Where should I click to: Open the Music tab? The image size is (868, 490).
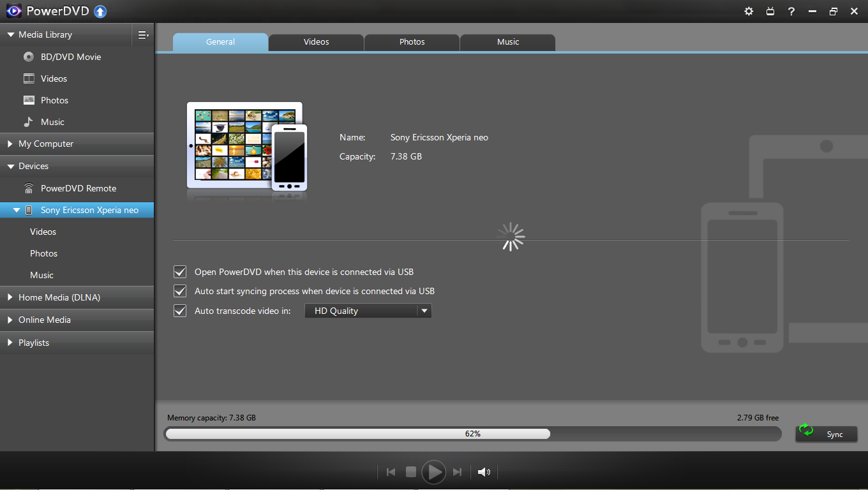pyautogui.click(x=507, y=42)
